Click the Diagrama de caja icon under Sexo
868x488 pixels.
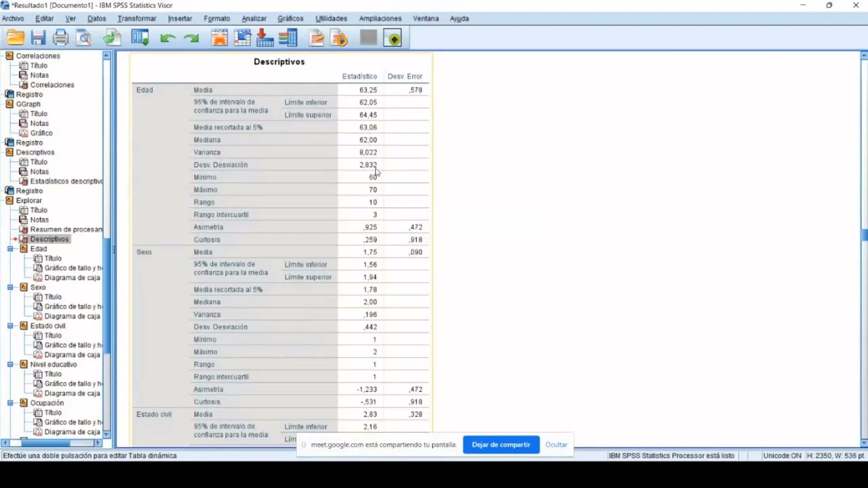click(x=38, y=316)
